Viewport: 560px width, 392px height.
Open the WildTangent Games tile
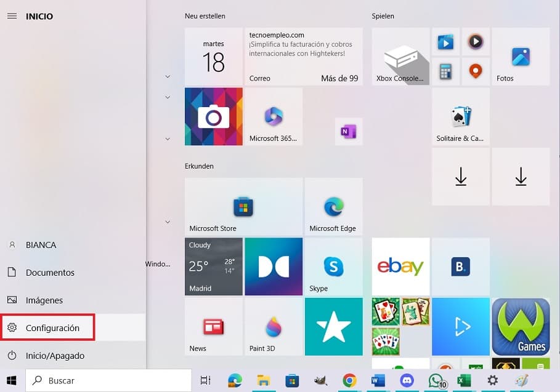pyautogui.click(x=521, y=327)
